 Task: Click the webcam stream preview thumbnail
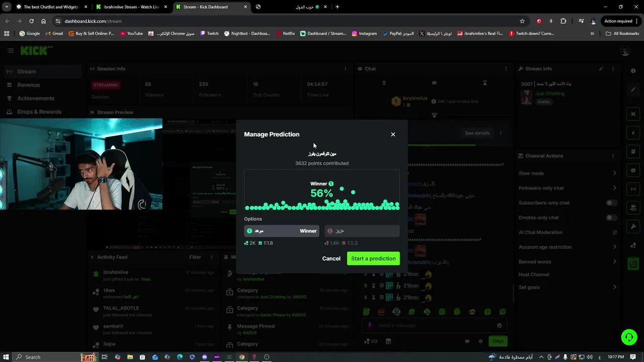[x=81, y=164]
